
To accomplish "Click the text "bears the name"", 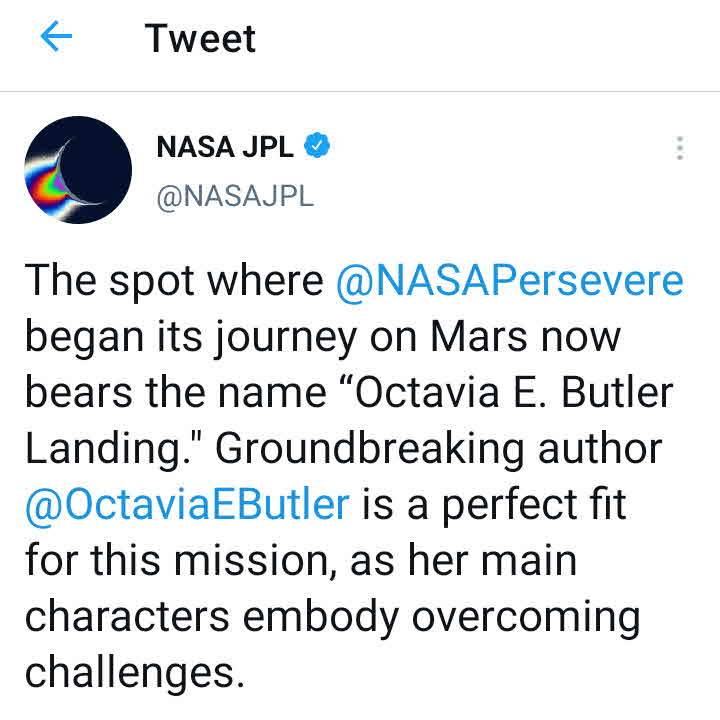I will (177, 393).
